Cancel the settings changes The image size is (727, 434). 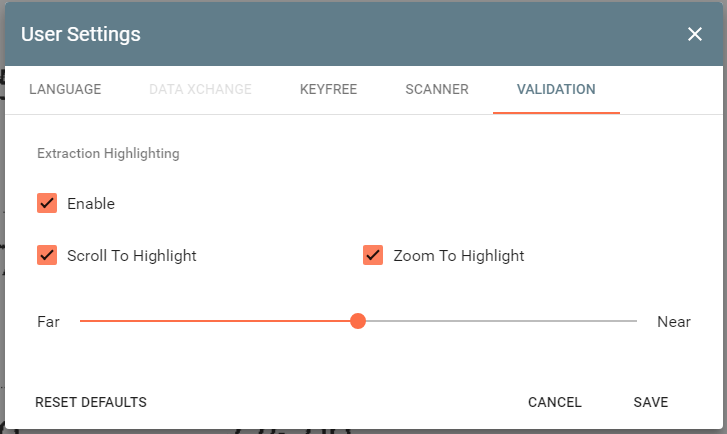point(555,402)
